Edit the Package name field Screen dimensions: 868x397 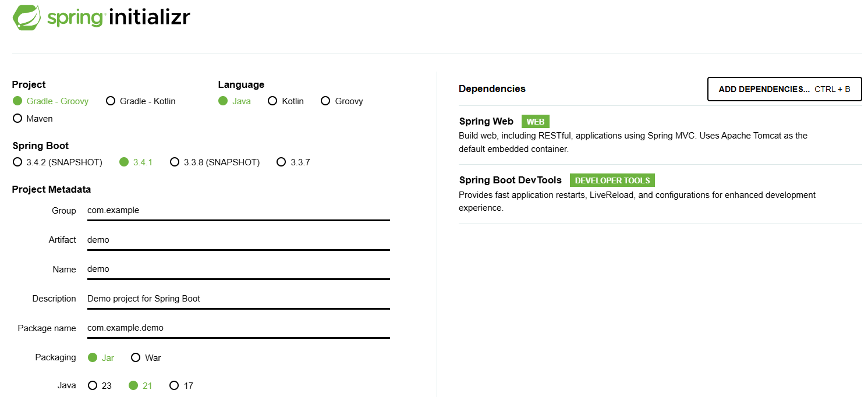pyautogui.click(x=239, y=328)
